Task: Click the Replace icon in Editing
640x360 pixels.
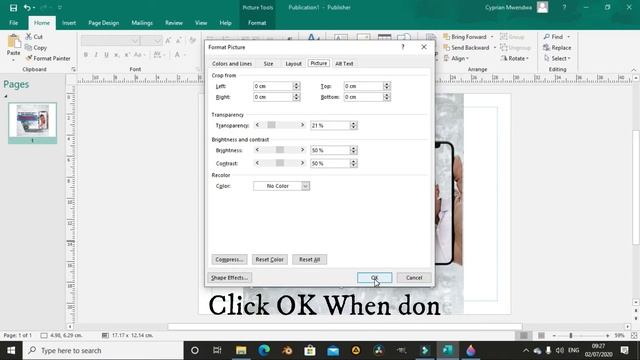Action: [547, 48]
